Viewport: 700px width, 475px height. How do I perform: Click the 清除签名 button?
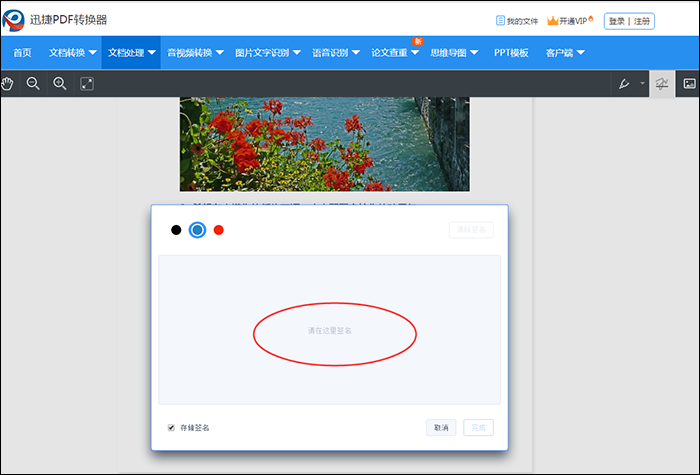point(471,229)
